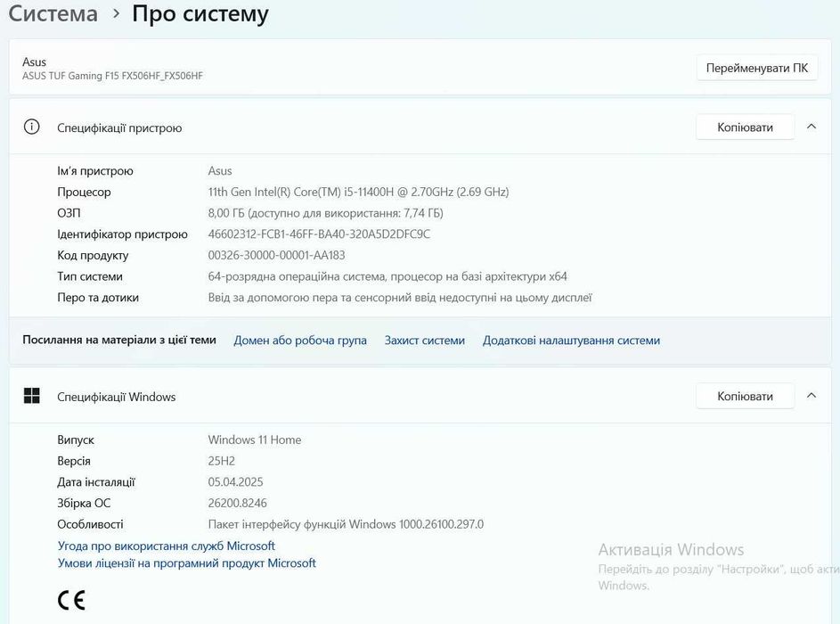This screenshot has height=624, width=840.
Task: Click the Ідентифікатор пристрою label
Action: tap(122, 234)
